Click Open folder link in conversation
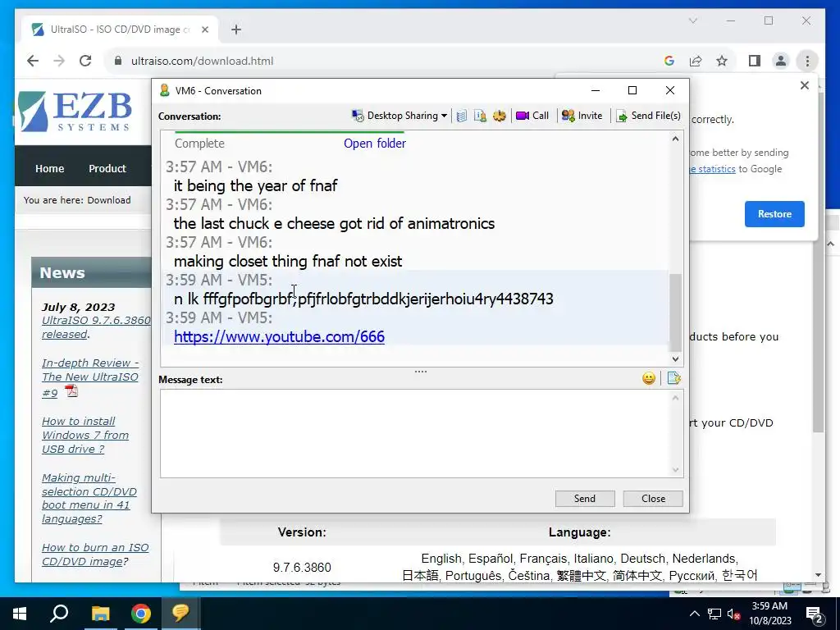Viewport: 840px width, 630px height. pyautogui.click(x=375, y=144)
